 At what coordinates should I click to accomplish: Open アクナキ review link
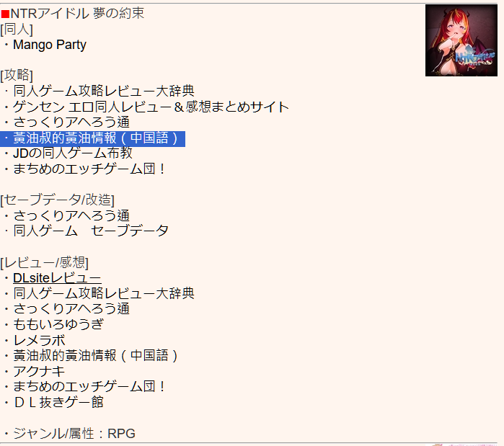39,371
